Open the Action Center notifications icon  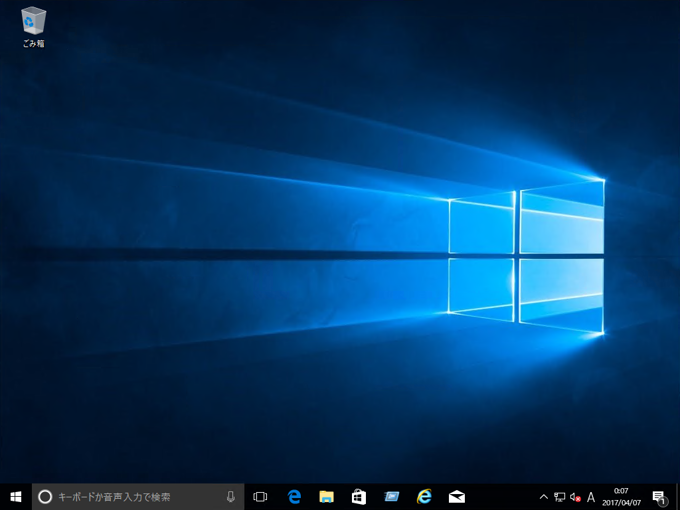659,497
